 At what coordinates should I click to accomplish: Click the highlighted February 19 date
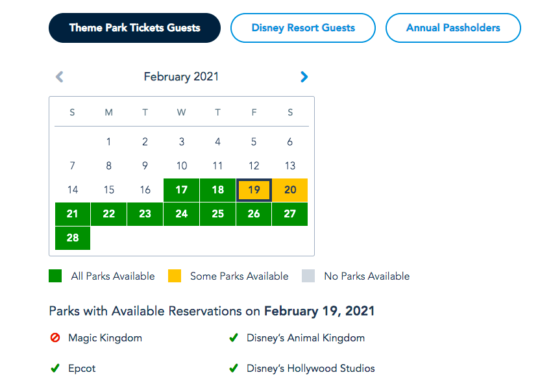(x=254, y=190)
